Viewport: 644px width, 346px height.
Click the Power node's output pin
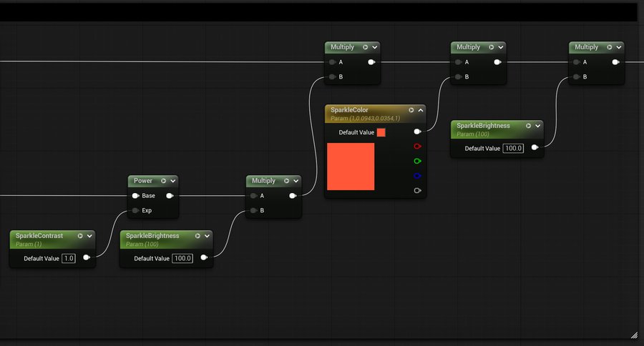[170, 196]
